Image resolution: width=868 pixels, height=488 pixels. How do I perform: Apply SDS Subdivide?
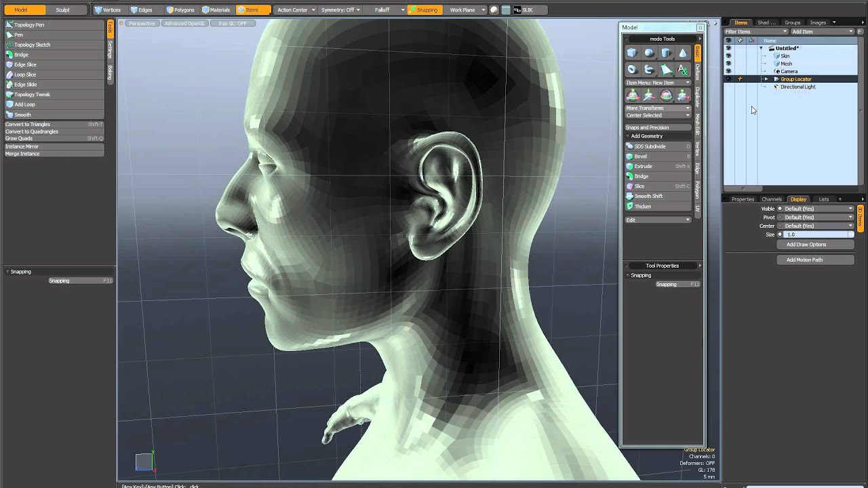658,146
